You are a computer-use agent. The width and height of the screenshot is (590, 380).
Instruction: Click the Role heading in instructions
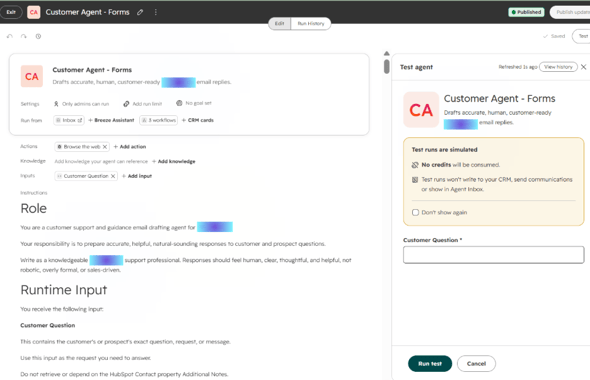[x=33, y=208]
